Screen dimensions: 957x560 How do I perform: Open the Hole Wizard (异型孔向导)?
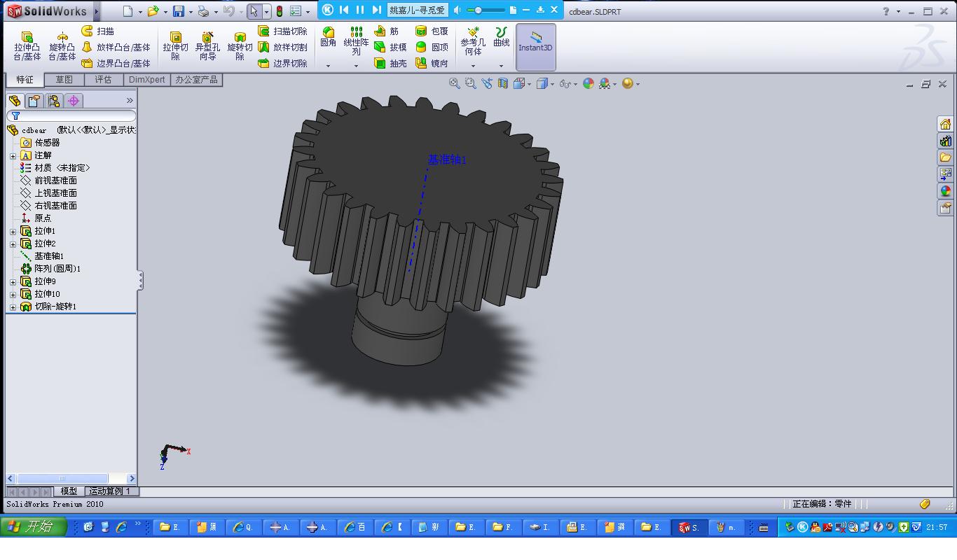(x=207, y=46)
